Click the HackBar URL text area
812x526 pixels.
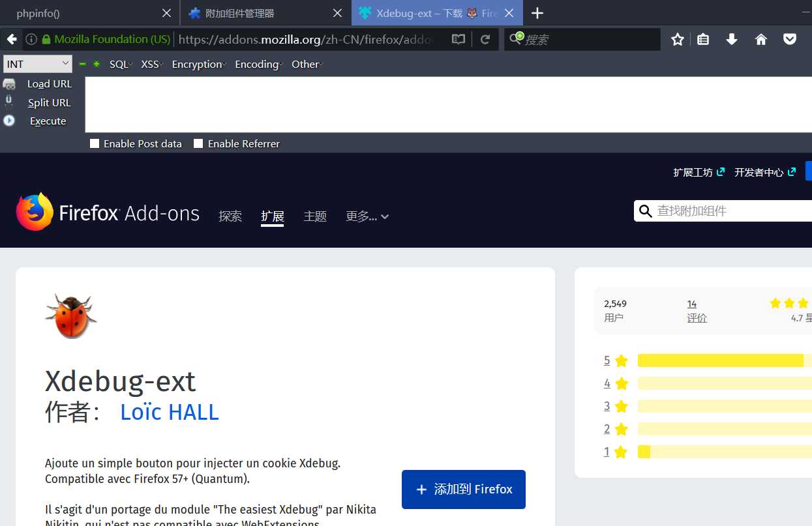448,105
